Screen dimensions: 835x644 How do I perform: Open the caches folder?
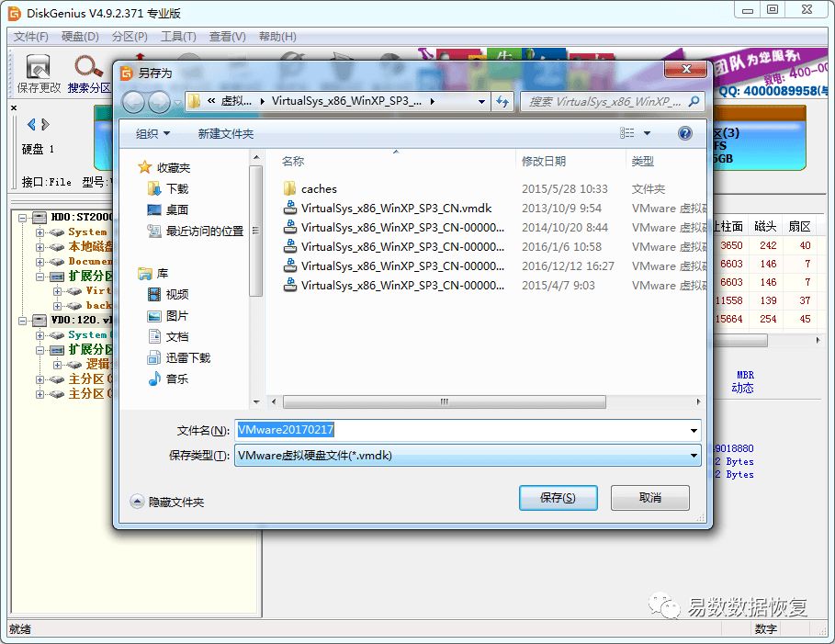pyautogui.click(x=310, y=188)
